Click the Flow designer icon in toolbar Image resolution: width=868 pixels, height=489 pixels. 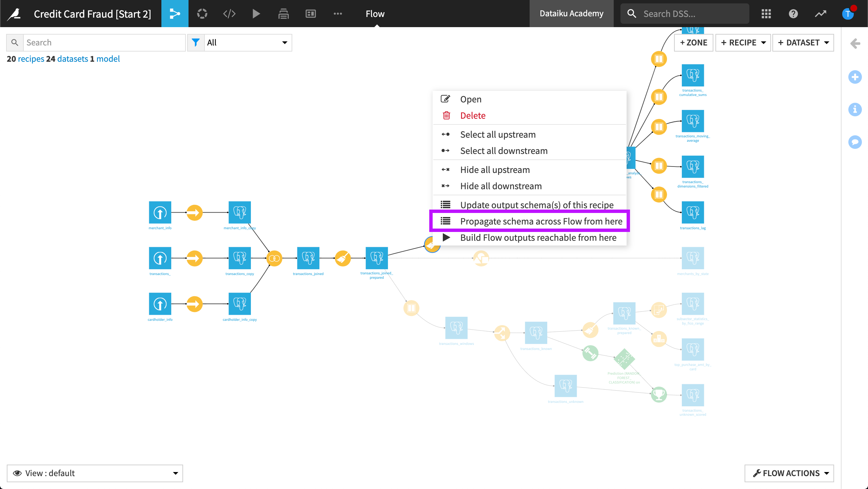pyautogui.click(x=174, y=13)
